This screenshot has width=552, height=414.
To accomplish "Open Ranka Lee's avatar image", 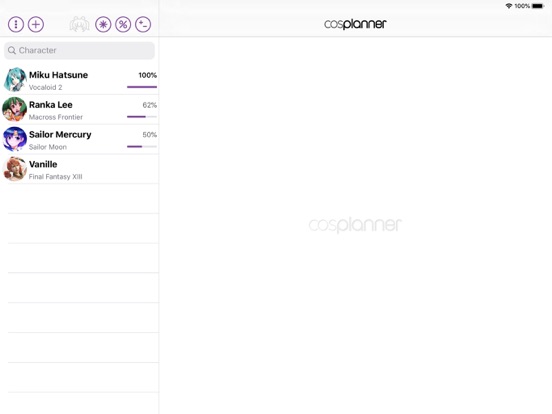I will point(15,109).
